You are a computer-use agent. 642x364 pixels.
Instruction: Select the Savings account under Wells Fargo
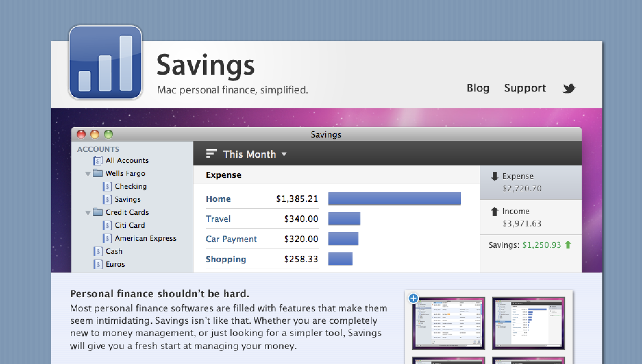[128, 199]
